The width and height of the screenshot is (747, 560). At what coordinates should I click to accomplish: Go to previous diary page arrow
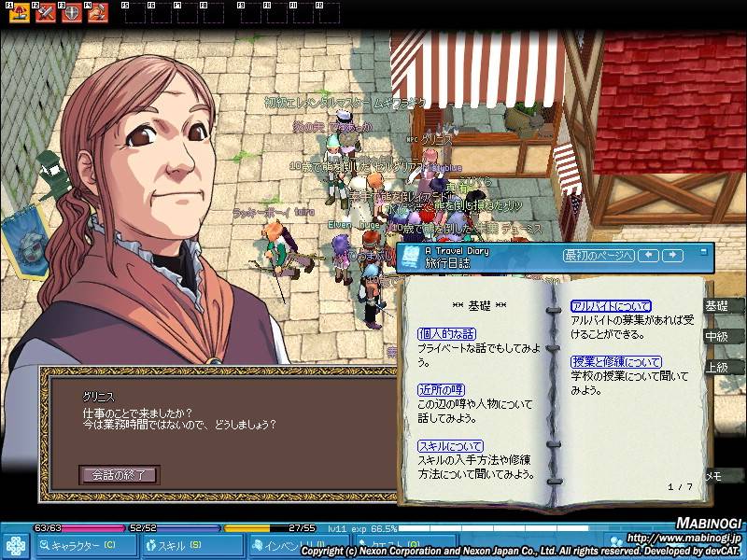click(x=648, y=256)
